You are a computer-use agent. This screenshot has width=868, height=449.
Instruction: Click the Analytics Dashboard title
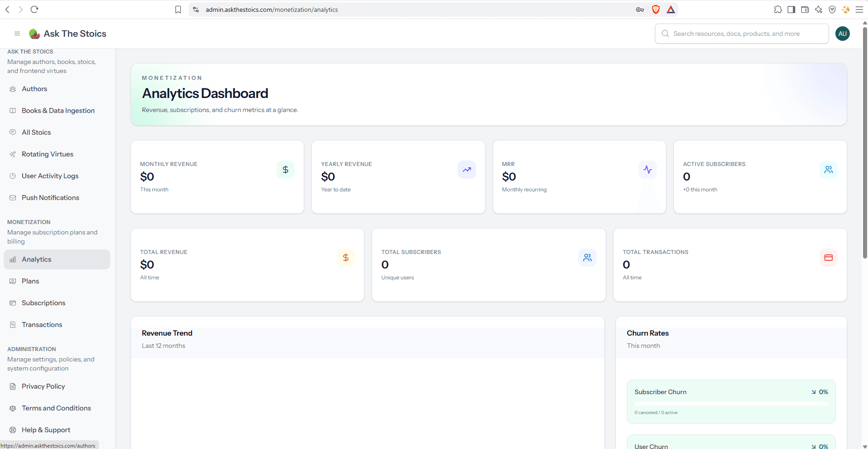point(205,93)
